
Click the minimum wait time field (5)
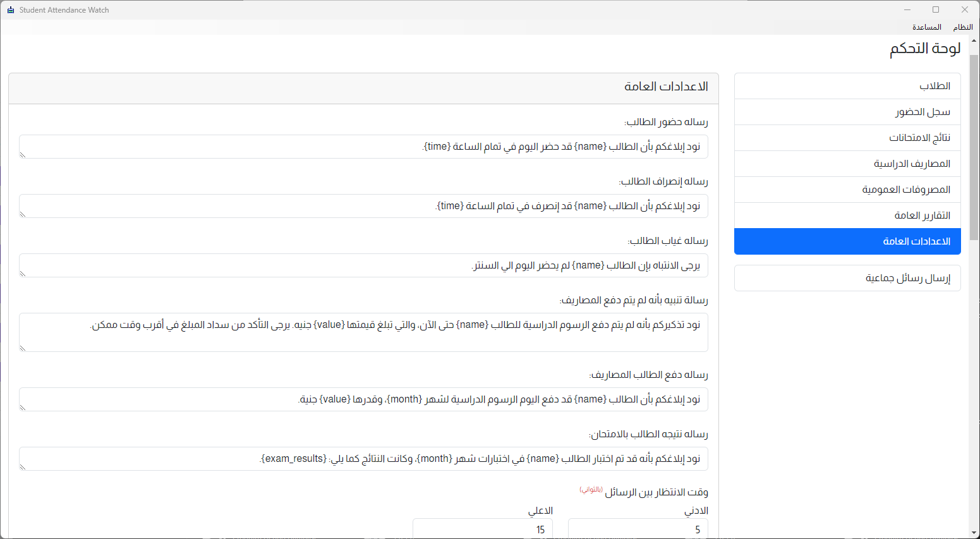click(x=638, y=530)
